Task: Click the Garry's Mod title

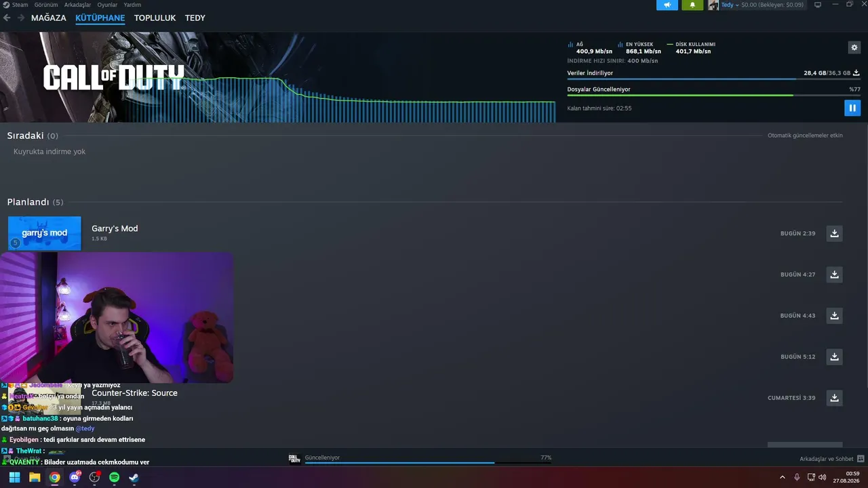Action: 115,228
